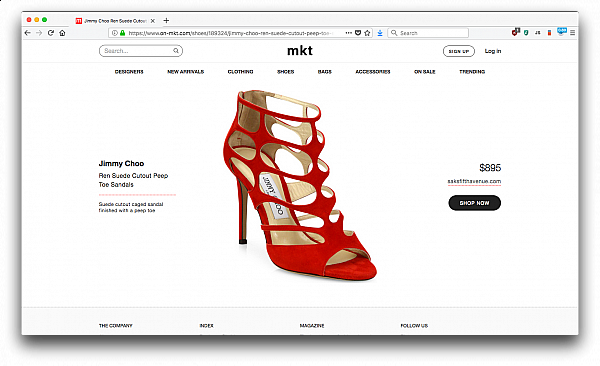Click the JS extension icon
Viewport: 600px width, 366px height.
(538, 33)
